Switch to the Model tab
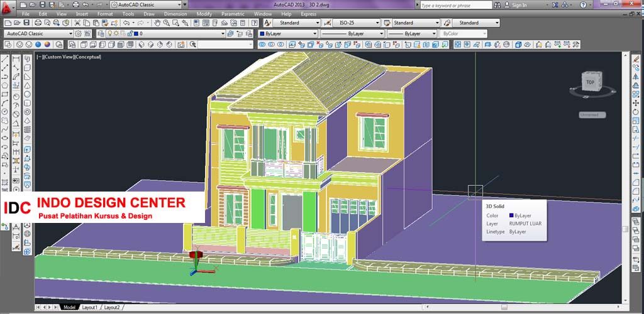Image resolution: width=644 pixels, height=314 pixels. click(x=69, y=307)
